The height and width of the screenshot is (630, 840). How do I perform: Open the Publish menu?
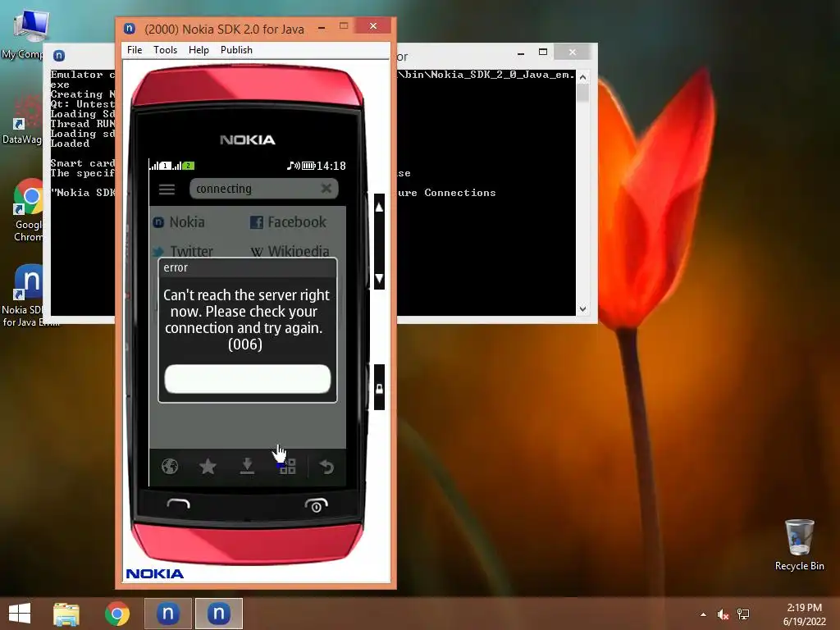236,50
